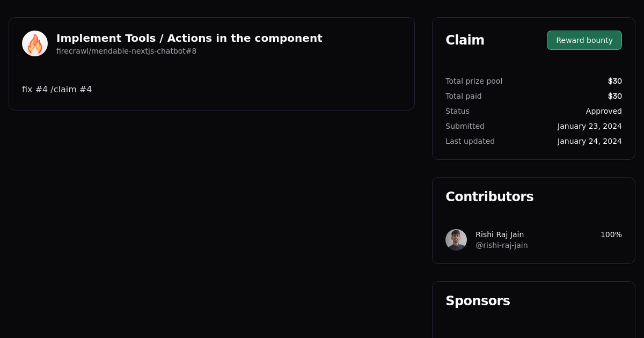Select the Sponsors section header
Image resolution: width=644 pixels, height=338 pixels.
[x=478, y=301]
